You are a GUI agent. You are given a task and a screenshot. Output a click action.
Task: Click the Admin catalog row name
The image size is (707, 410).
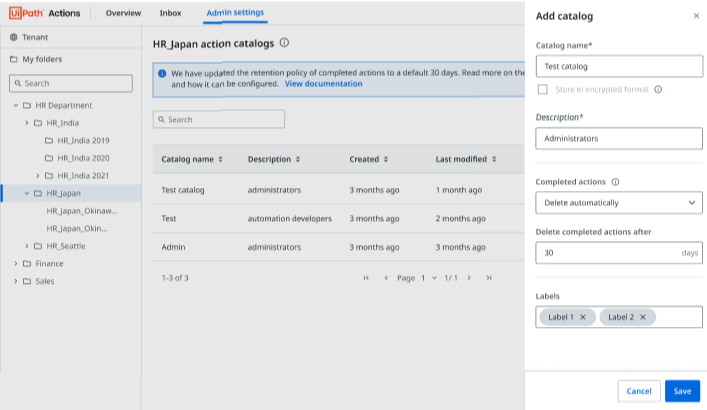pos(173,247)
